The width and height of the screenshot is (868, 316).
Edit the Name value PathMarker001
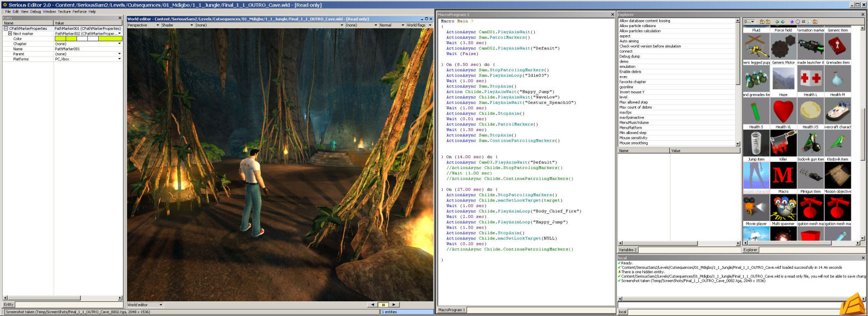(88, 49)
